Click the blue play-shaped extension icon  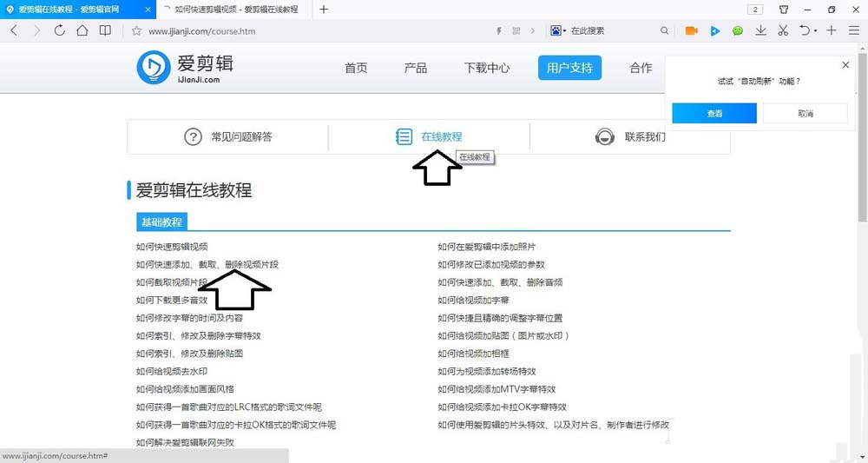click(715, 31)
